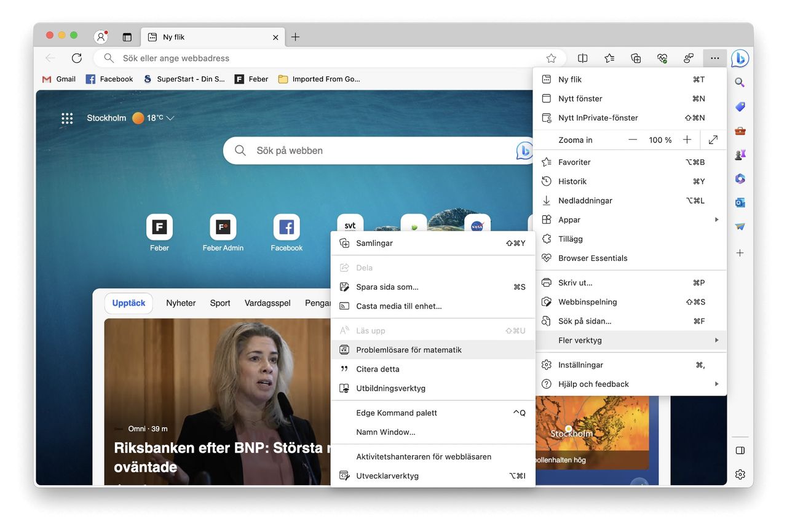Open Gmail from the bookmarks bar
This screenshot has height=532, width=787.
(58, 79)
